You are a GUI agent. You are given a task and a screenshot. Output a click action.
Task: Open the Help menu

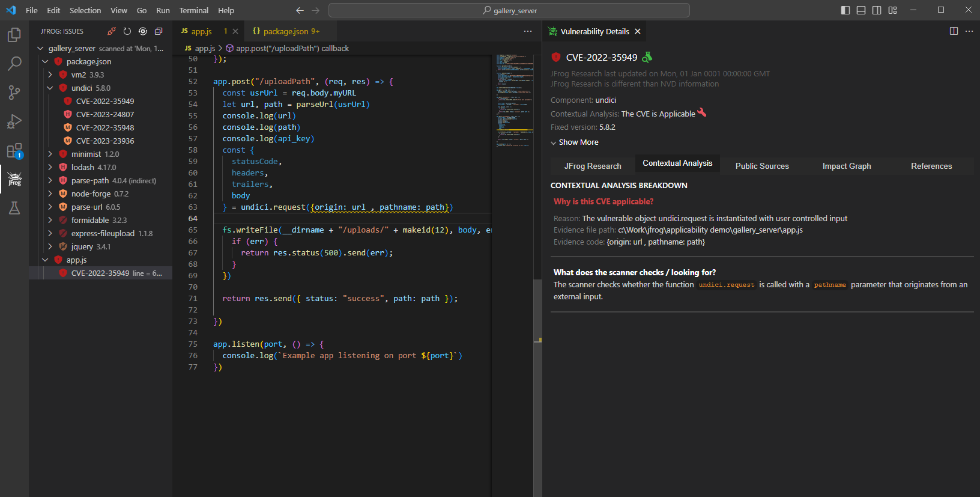click(226, 10)
